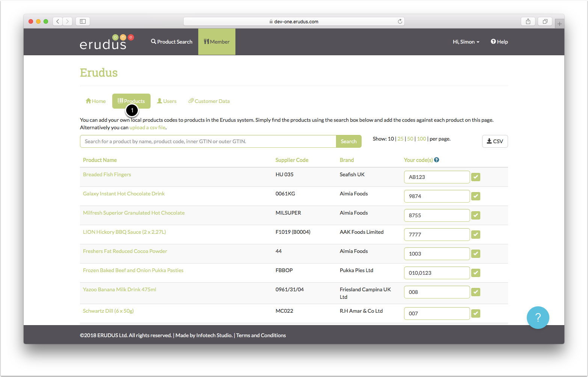Go forward in Safari

68,21
